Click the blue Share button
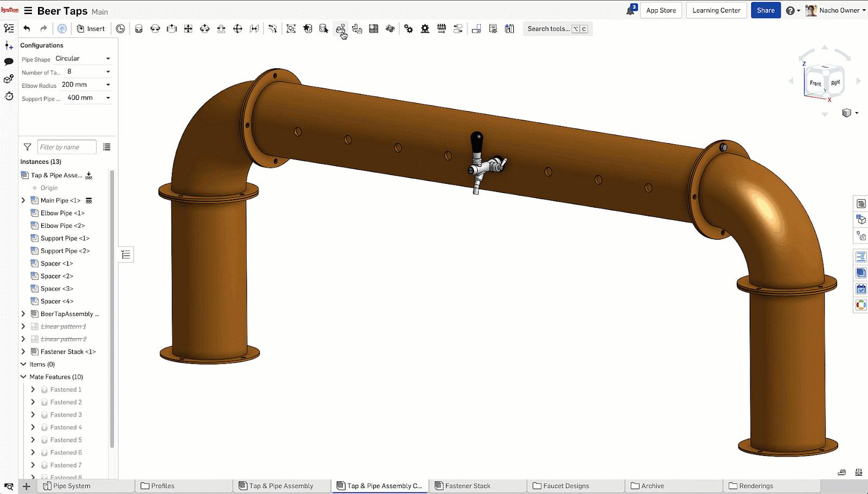Image resolution: width=868 pixels, height=494 pixels. (x=765, y=10)
